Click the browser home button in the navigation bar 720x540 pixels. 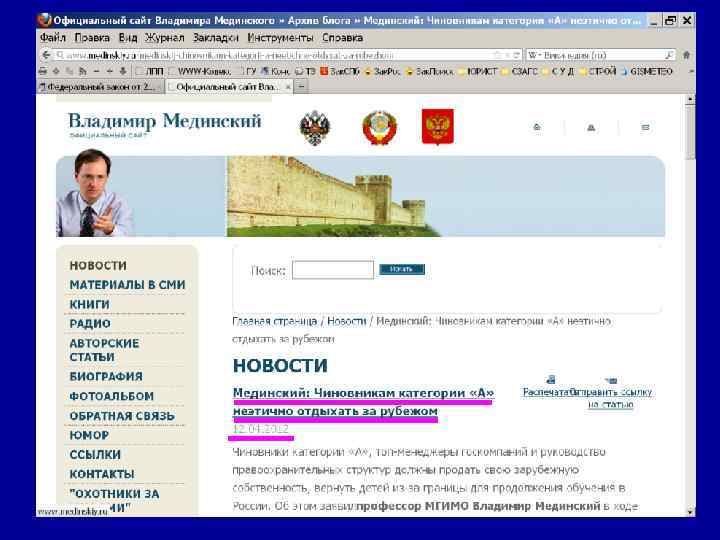pos(686,55)
